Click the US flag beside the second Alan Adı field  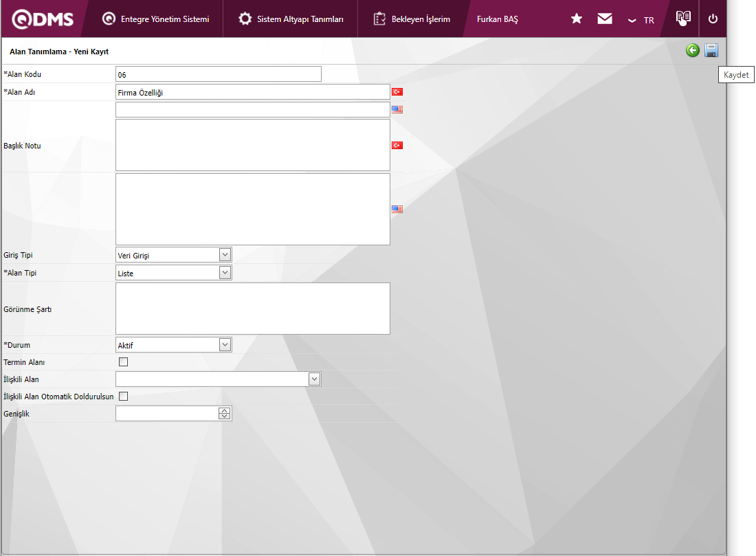pos(397,109)
